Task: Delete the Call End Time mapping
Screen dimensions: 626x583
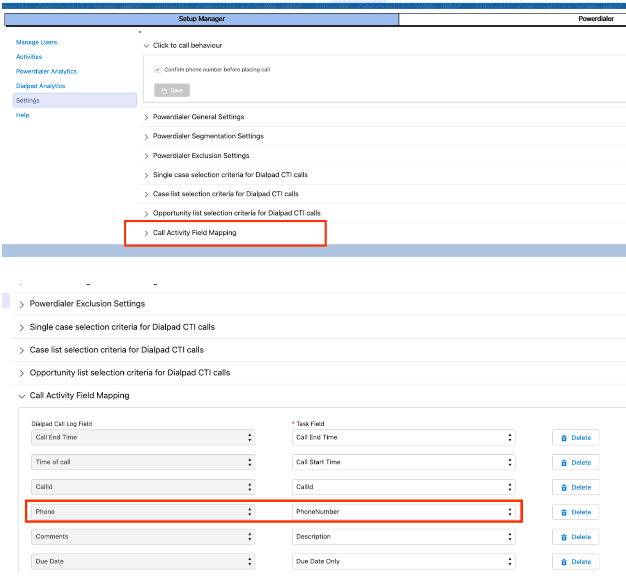Action: [x=576, y=438]
